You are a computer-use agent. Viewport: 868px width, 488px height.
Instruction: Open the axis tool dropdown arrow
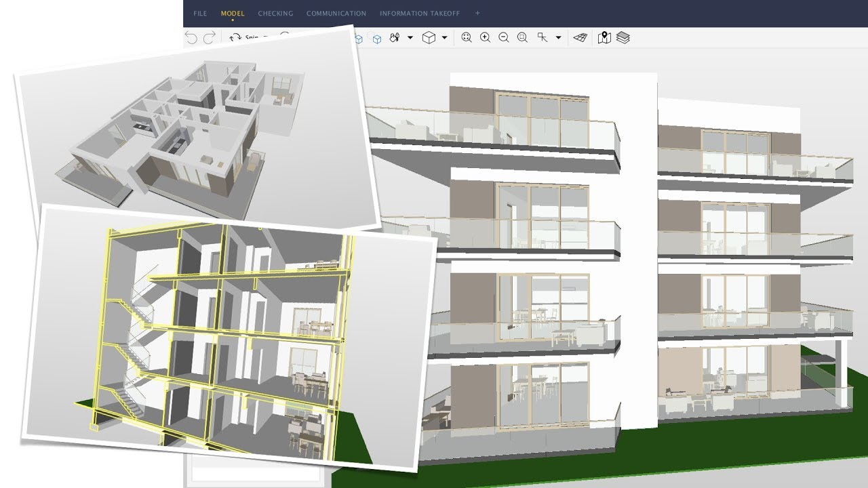click(558, 38)
